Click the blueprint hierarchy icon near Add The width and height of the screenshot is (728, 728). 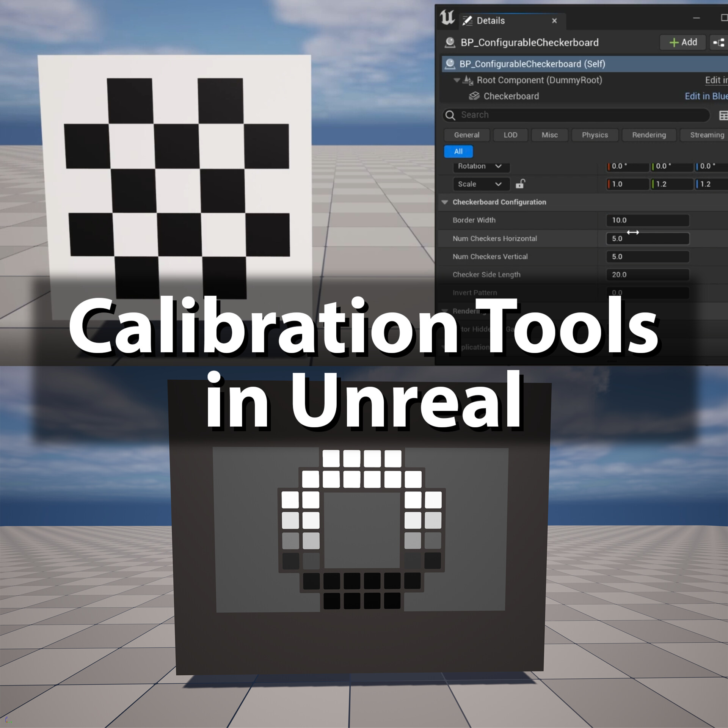pyautogui.click(x=719, y=42)
